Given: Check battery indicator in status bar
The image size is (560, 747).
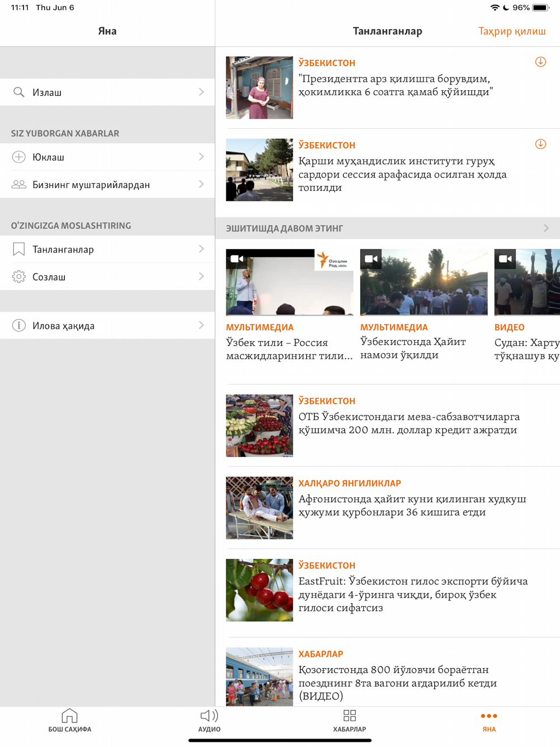Looking at the screenshot, I should 541,8.
